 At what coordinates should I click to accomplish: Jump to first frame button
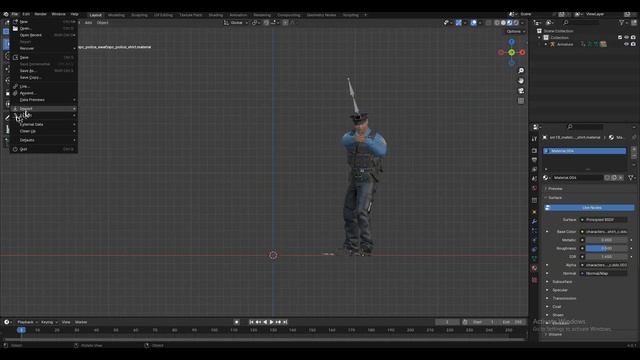coord(251,322)
